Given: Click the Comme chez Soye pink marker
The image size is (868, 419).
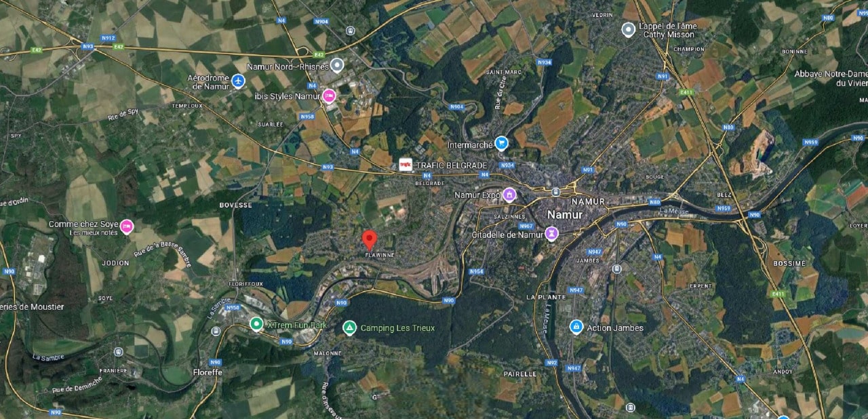Looking at the screenshot, I should tap(127, 226).
